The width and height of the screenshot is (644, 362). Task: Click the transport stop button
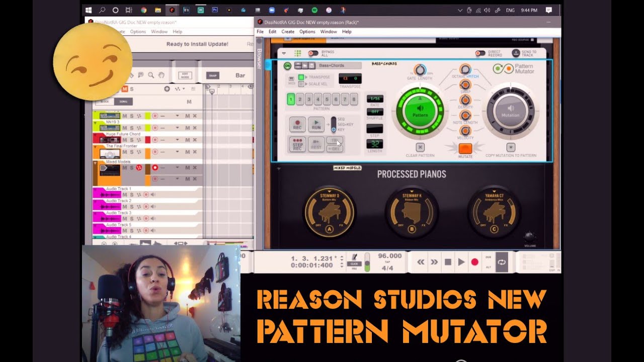(x=448, y=262)
